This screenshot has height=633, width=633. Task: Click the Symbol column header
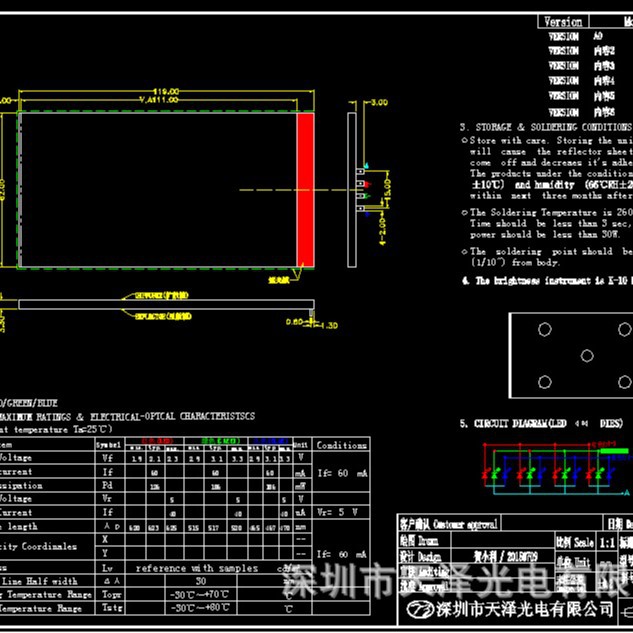[107, 445]
